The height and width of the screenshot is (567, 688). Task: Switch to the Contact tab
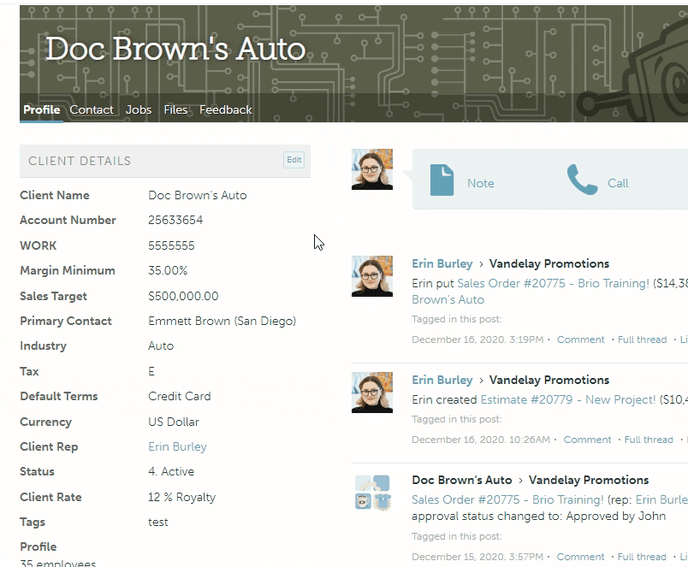91,110
